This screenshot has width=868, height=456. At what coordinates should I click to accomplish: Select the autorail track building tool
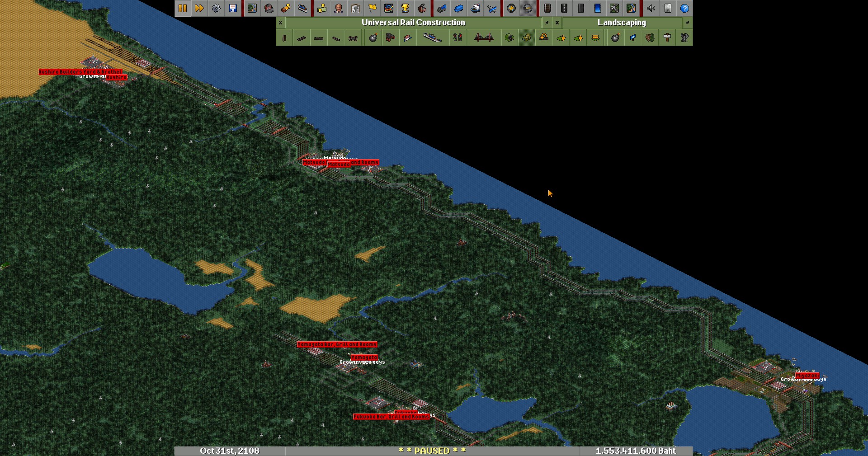click(x=353, y=38)
